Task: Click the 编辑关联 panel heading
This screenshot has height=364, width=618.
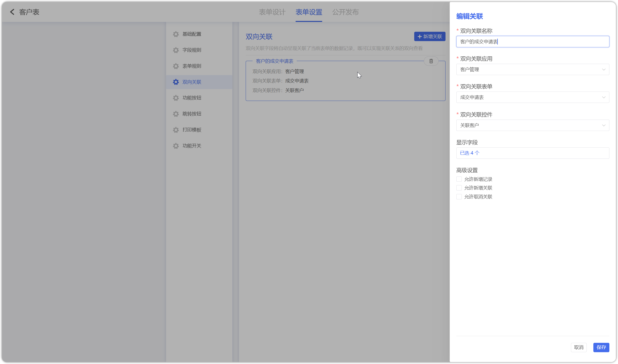Action: click(x=469, y=16)
